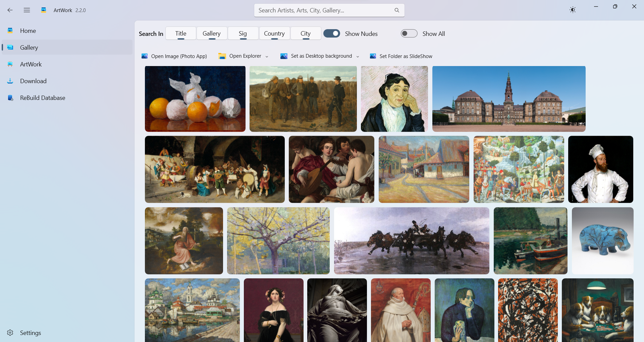Go to Home in the sidebar

pyautogui.click(x=67, y=31)
